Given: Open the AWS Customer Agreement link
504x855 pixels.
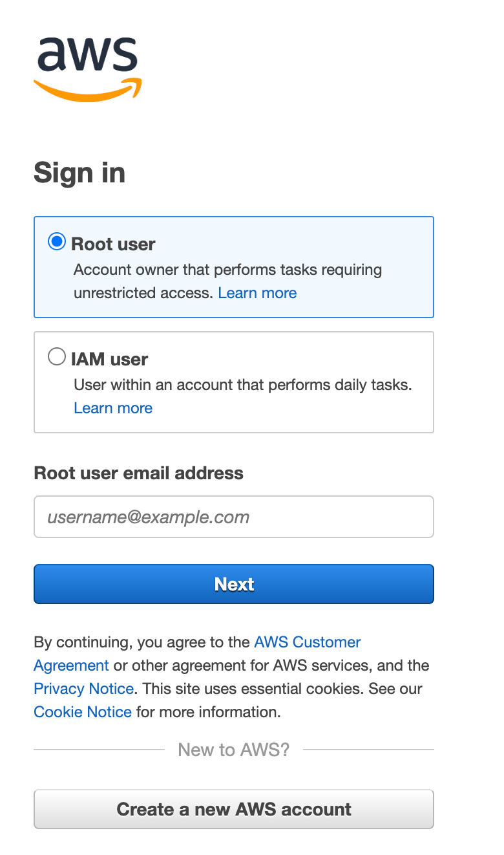Looking at the screenshot, I should pos(197,654).
